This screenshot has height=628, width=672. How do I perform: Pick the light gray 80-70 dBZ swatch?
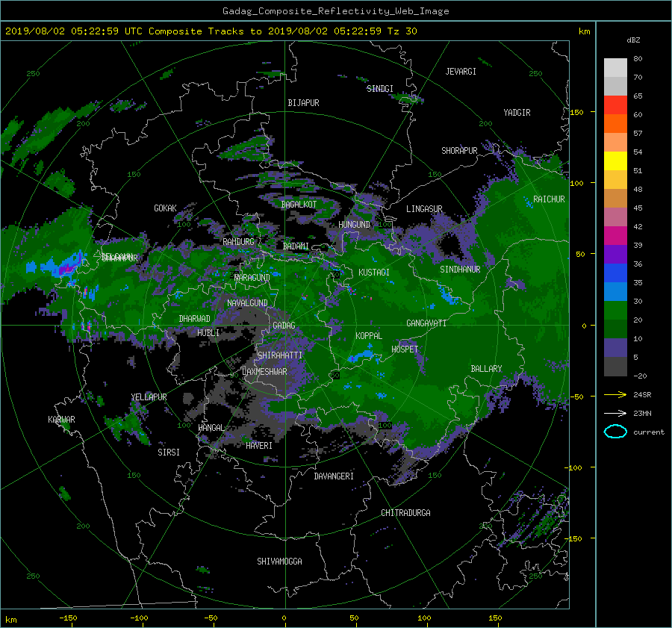click(615, 68)
